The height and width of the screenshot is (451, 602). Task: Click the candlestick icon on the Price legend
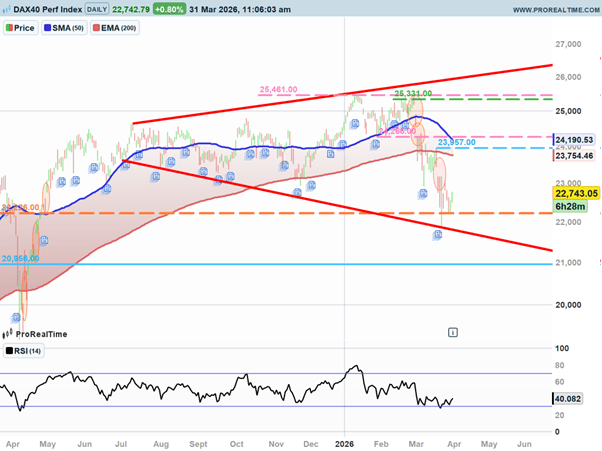[x=9, y=28]
